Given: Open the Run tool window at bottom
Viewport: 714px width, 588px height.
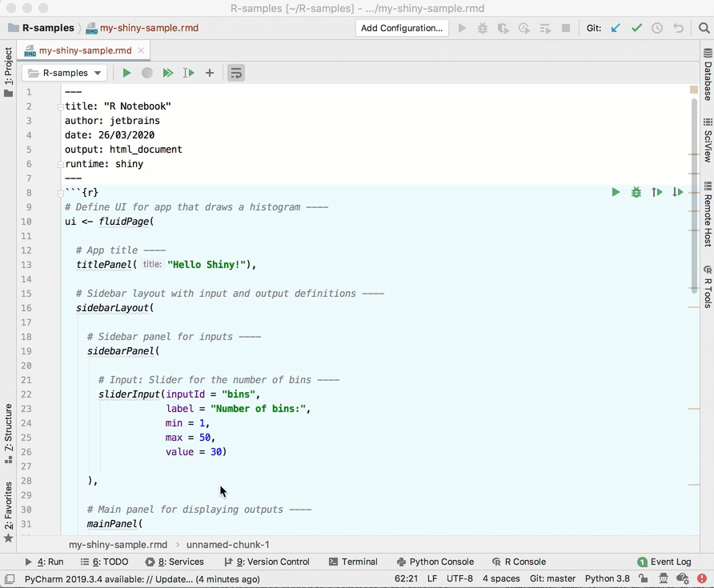Looking at the screenshot, I should [x=44, y=562].
